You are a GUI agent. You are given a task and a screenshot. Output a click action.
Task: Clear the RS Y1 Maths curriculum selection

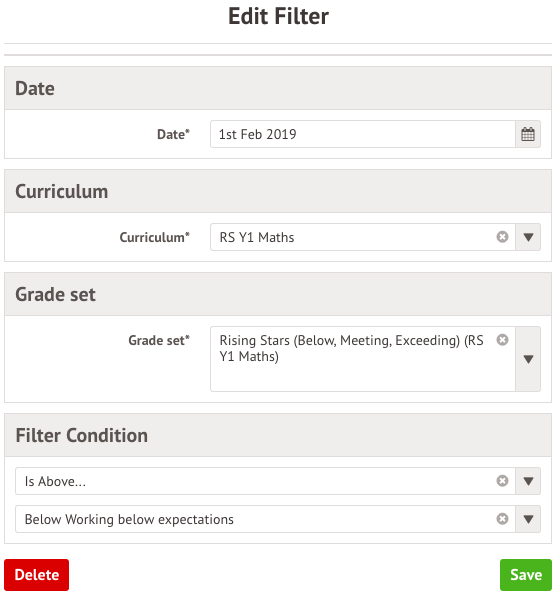[502, 237]
